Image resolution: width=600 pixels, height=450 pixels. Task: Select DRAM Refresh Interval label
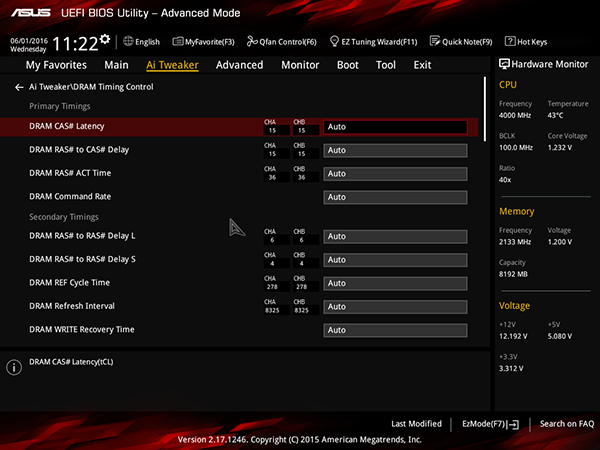click(72, 306)
